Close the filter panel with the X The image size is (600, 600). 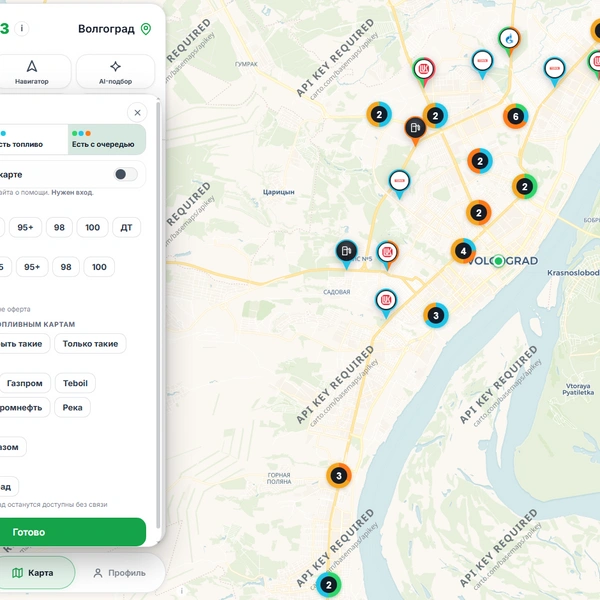click(137, 112)
